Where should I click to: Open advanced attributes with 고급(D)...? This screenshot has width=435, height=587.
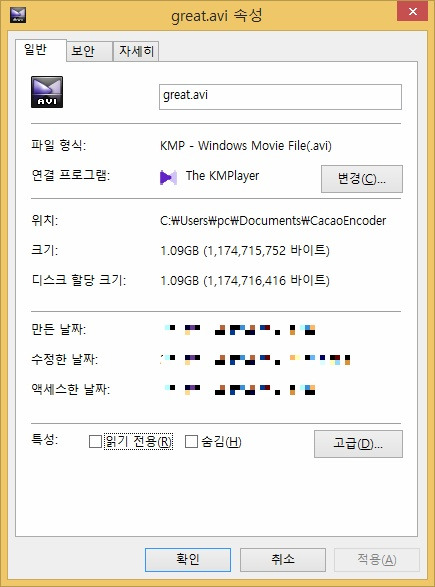pos(358,444)
